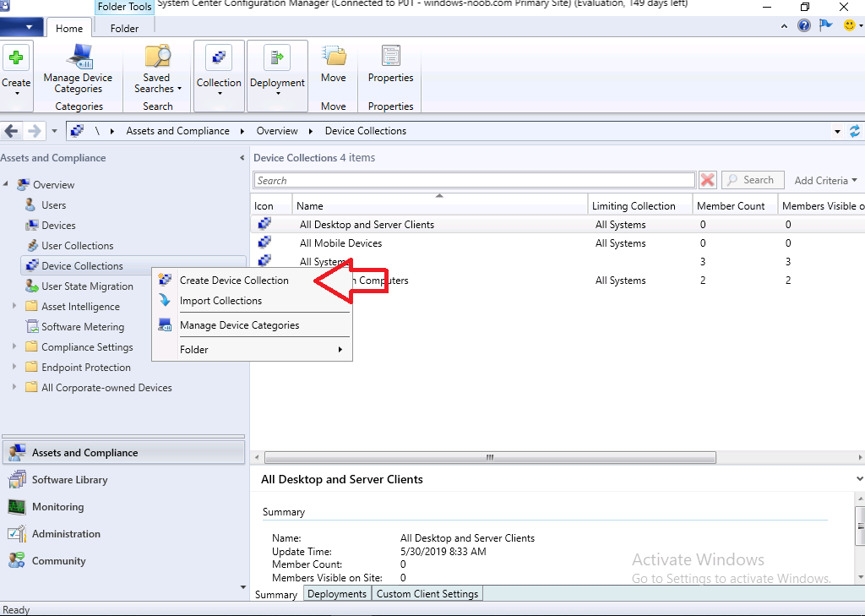Refresh the view with the refresh icon

point(855,131)
